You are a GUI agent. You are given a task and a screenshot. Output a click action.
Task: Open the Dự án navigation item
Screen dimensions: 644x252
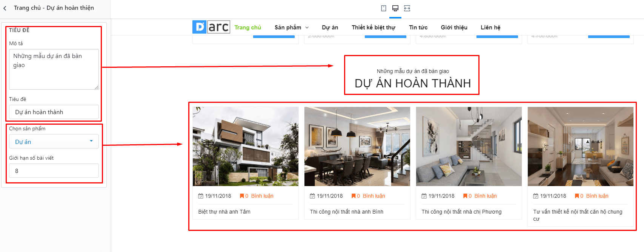[330, 27]
